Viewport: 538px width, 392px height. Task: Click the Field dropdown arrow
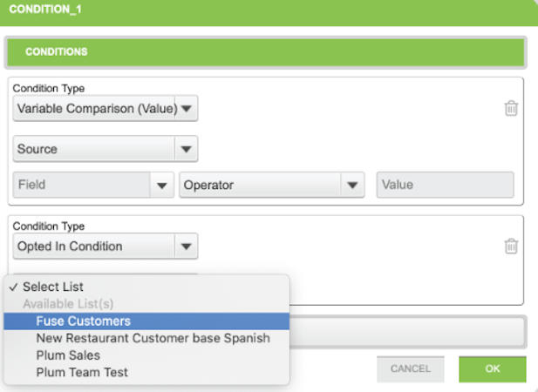click(x=160, y=185)
